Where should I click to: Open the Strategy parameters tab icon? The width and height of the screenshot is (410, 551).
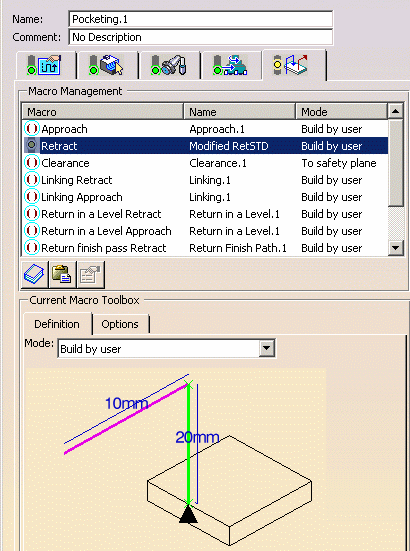pos(45,65)
